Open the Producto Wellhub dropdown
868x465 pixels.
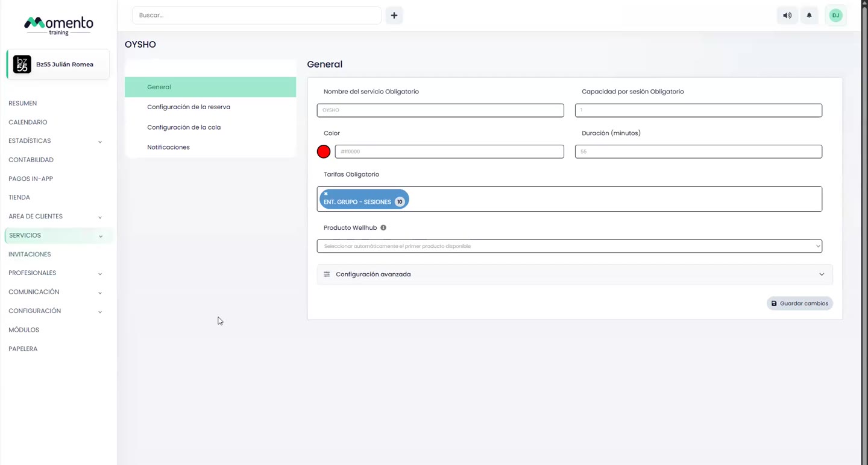click(570, 246)
